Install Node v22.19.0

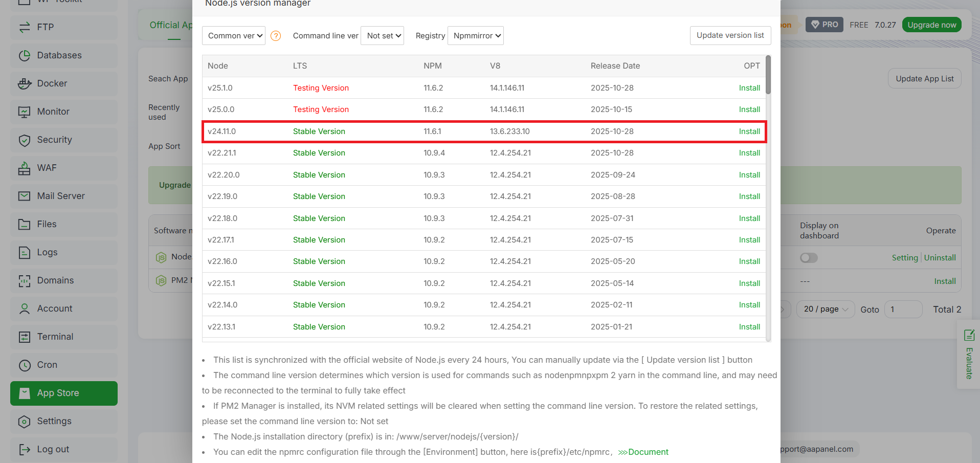(749, 196)
